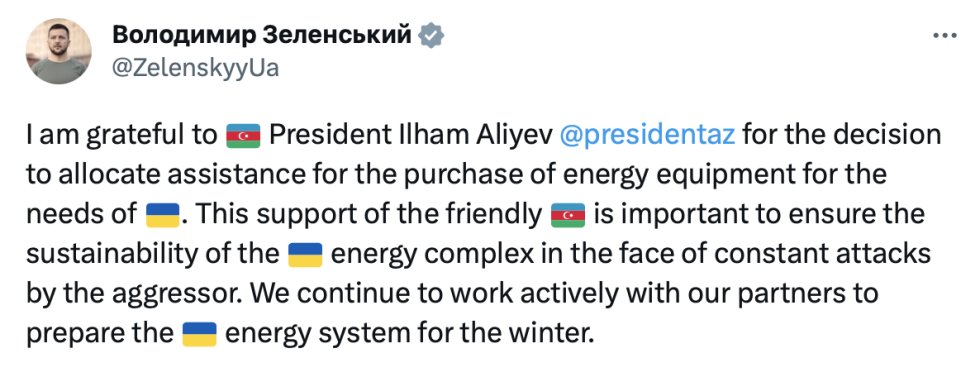980x377 pixels.
Task: Click the display name Володимир Зеленський
Action: (x=262, y=36)
